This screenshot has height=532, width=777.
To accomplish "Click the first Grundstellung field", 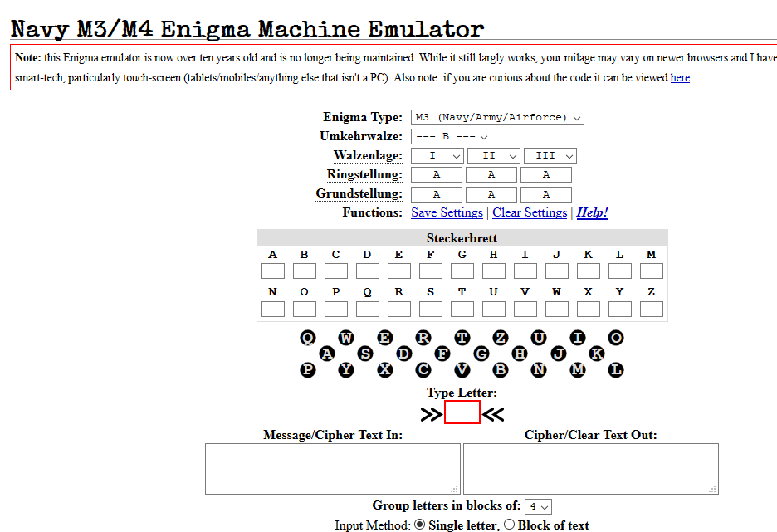I will [x=437, y=194].
